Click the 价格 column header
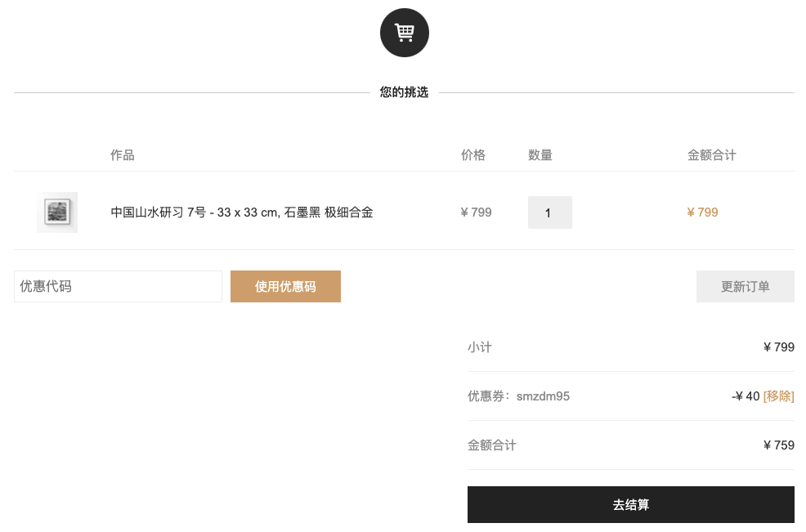 (473, 154)
